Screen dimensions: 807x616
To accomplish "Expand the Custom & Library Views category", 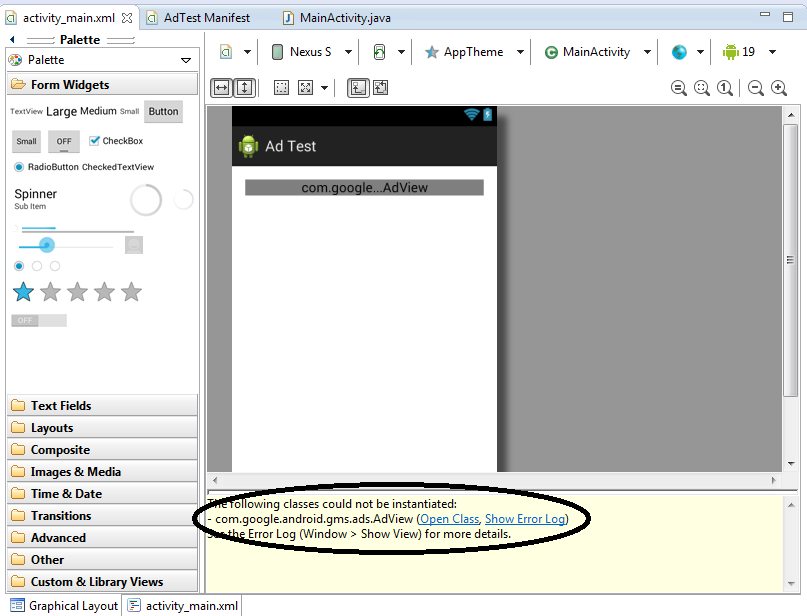I will click(102, 582).
